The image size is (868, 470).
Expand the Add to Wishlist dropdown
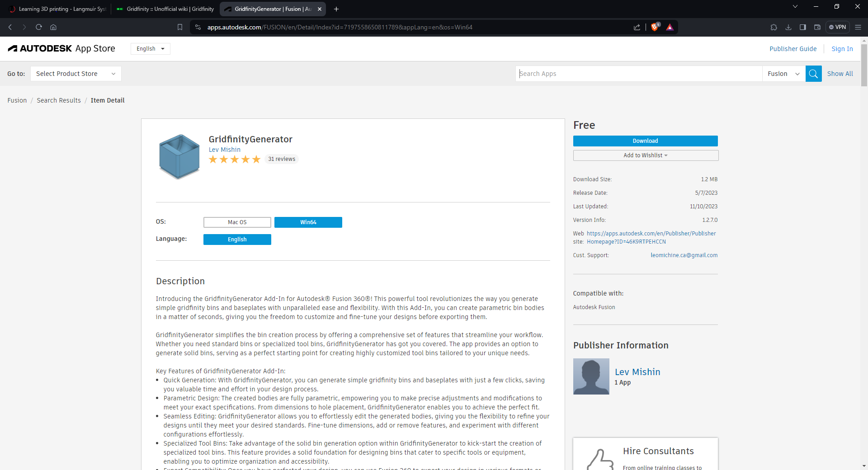(x=645, y=155)
